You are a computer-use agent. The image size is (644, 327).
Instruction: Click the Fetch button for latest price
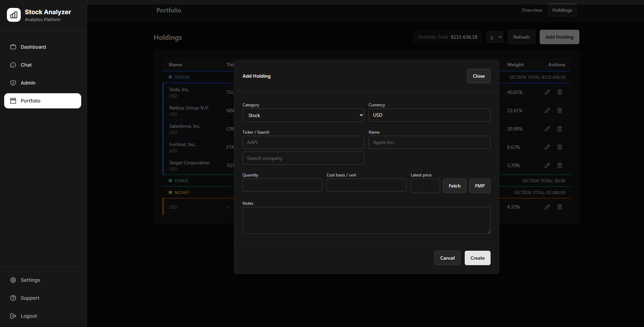click(454, 185)
